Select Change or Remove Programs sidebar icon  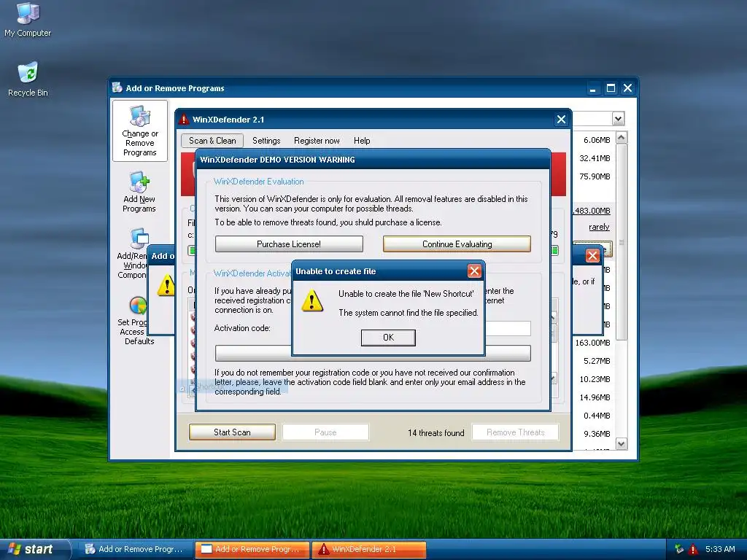[139, 131]
